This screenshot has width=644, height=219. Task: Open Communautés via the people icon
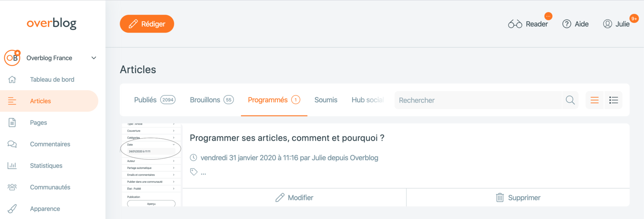12,187
